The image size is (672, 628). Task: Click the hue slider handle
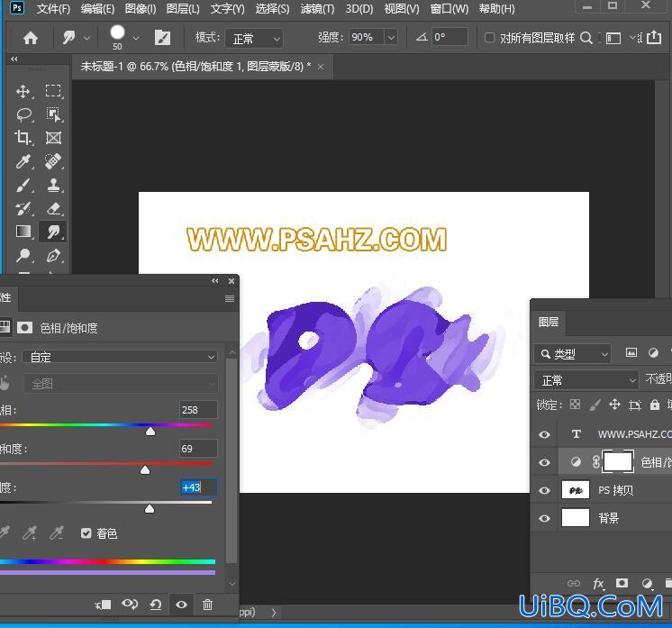click(x=150, y=431)
